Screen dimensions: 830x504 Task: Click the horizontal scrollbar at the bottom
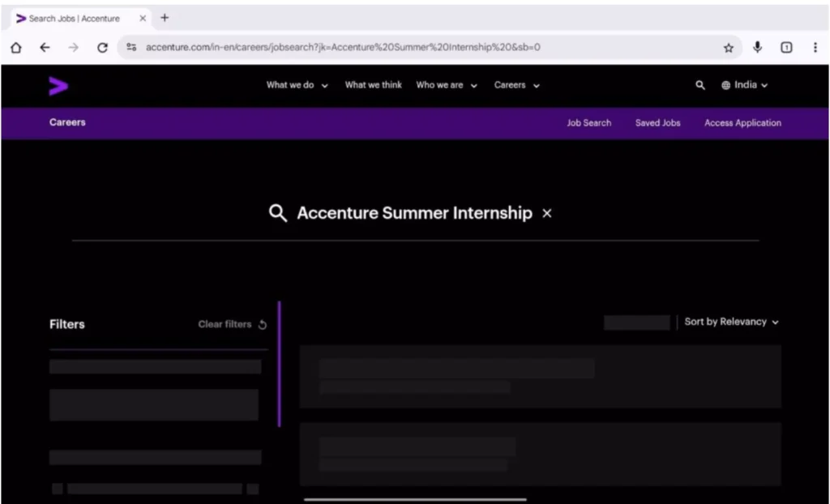tap(413, 500)
